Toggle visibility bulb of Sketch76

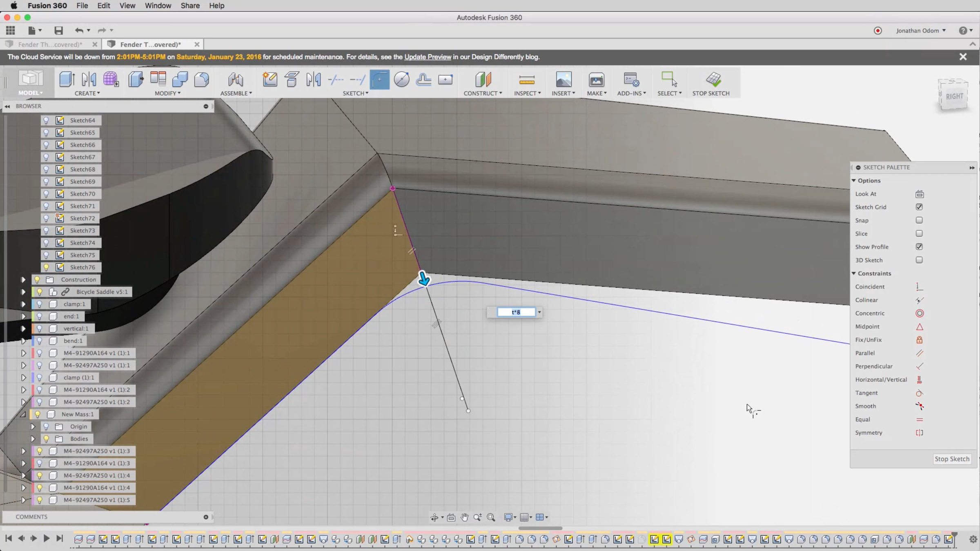[46, 267]
